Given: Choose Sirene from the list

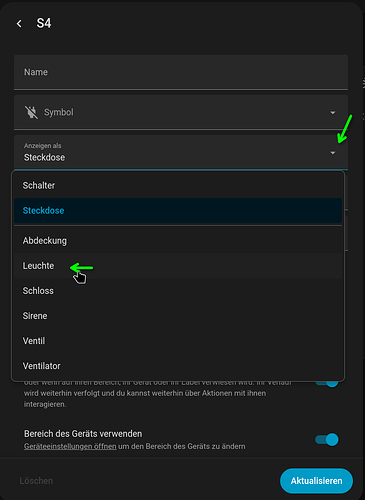Looking at the screenshot, I should coord(178,316).
